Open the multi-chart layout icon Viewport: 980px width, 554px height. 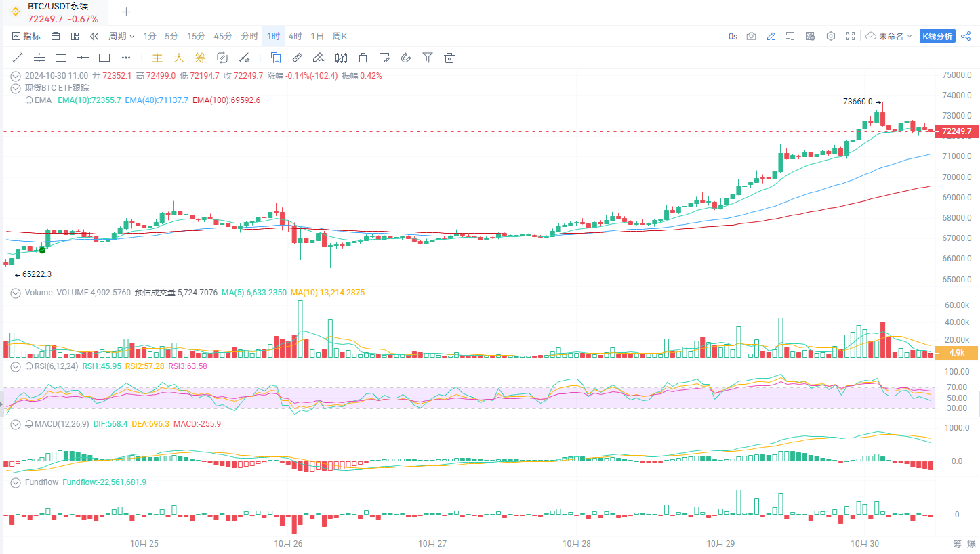75,36
